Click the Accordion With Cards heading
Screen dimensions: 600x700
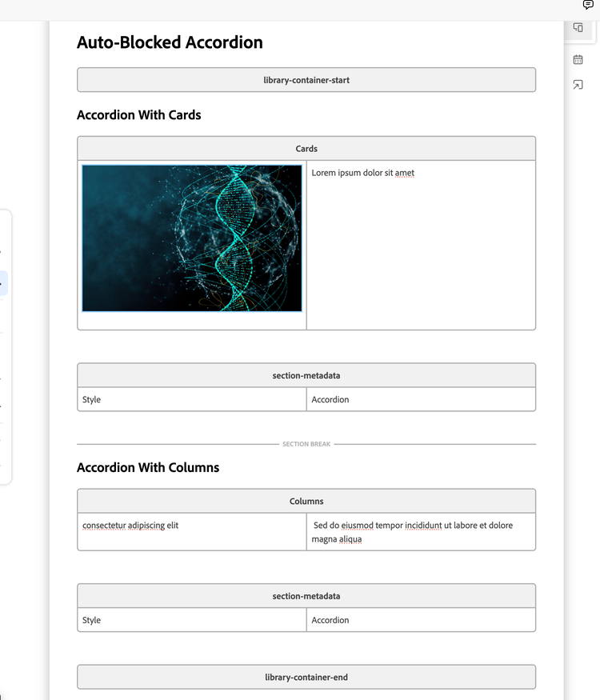tap(139, 114)
